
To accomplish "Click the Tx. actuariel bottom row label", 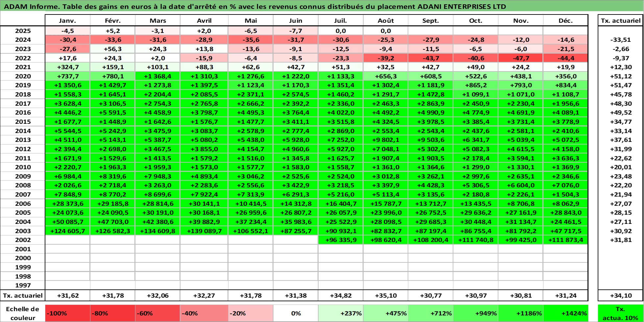I will click(x=23, y=296).
